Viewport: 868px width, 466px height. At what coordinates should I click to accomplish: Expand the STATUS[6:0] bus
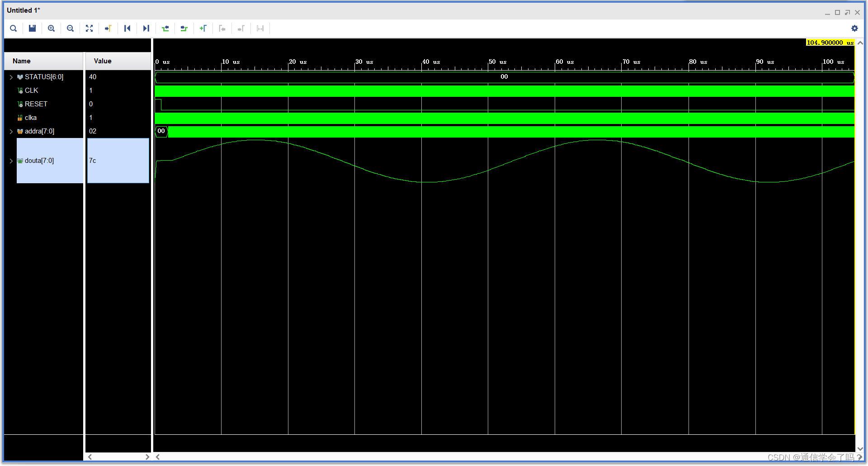tap(11, 77)
